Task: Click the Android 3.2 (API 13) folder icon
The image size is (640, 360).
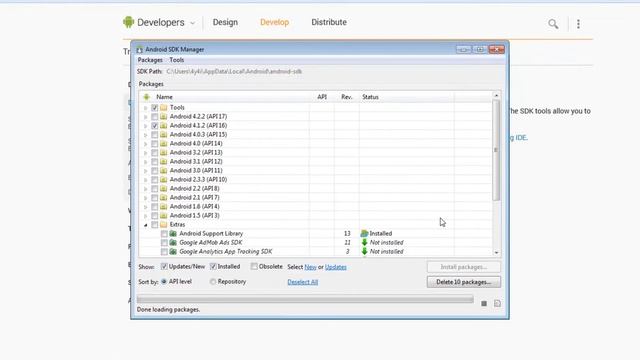Action: (x=164, y=152)
